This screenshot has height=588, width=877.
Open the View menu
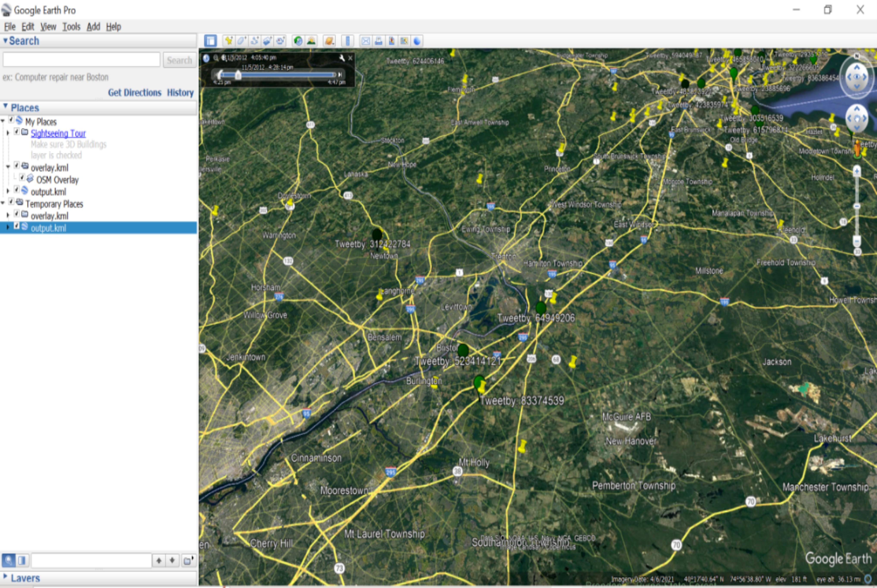(x=48, y=27)
